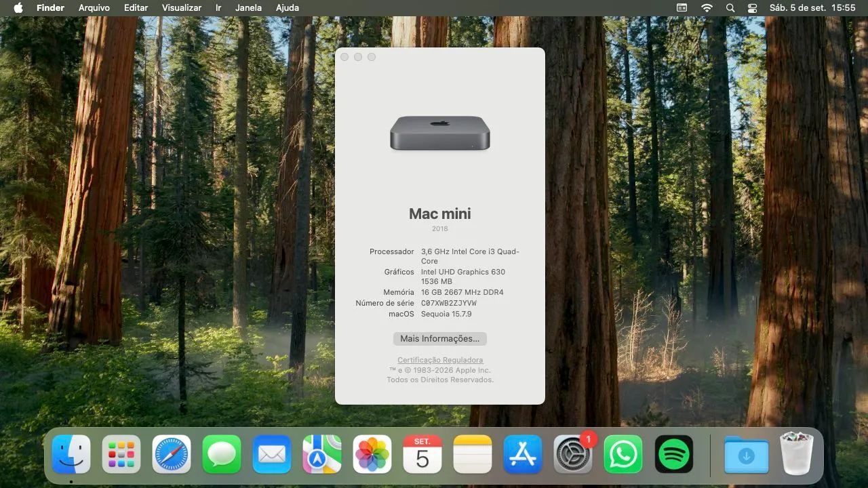Open System Settings with badge 1
This screenshot has height=488, width=868.
(573, 454)
